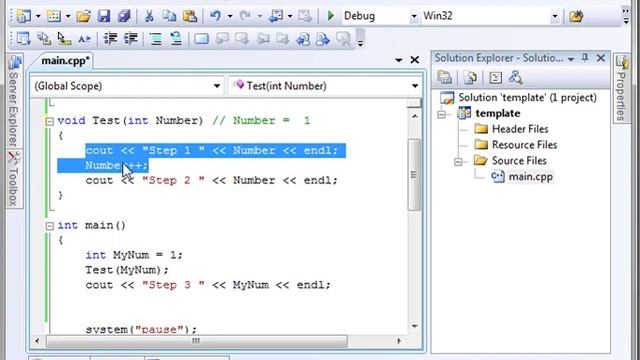
Task: Collapse the Source Files folder
Action: [458, 162]
